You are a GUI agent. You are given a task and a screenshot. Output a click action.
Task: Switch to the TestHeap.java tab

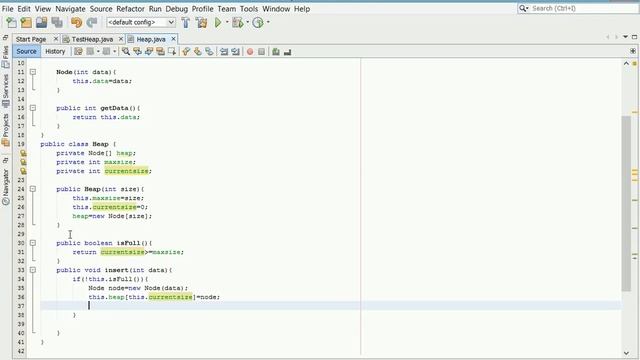92,39
